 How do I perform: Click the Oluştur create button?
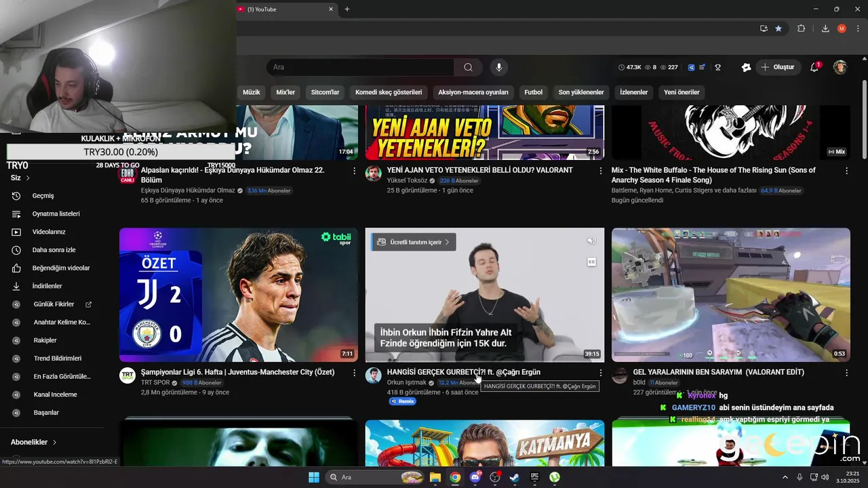[x=778, y=67]
